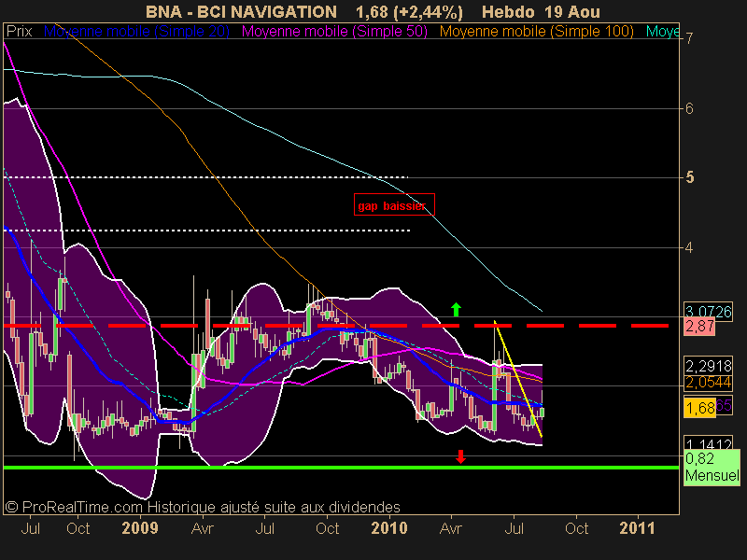Click the '0,82 Mensuel' green label
747x560 pixels.
[x=712, y=468]
